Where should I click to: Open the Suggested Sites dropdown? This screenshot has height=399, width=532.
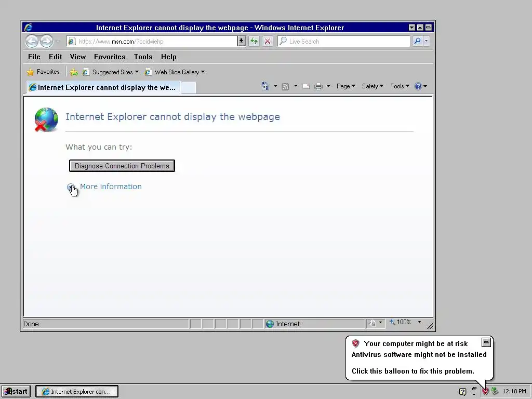coord(111,72)
